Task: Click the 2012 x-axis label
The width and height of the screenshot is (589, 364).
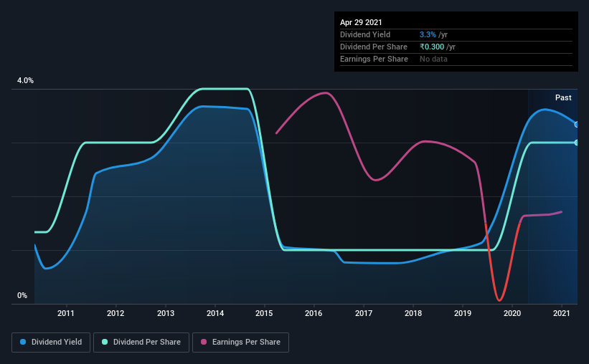Action: [116, 313]
